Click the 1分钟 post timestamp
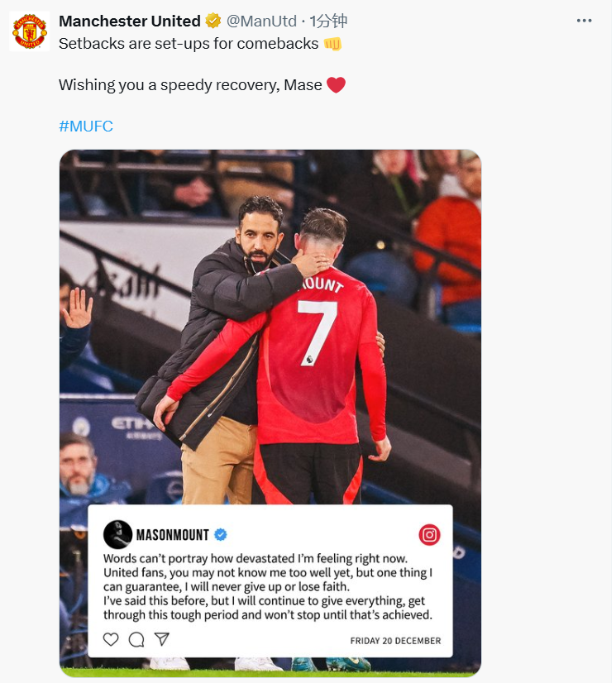The image size is (616, 683). tap(328, 21)
